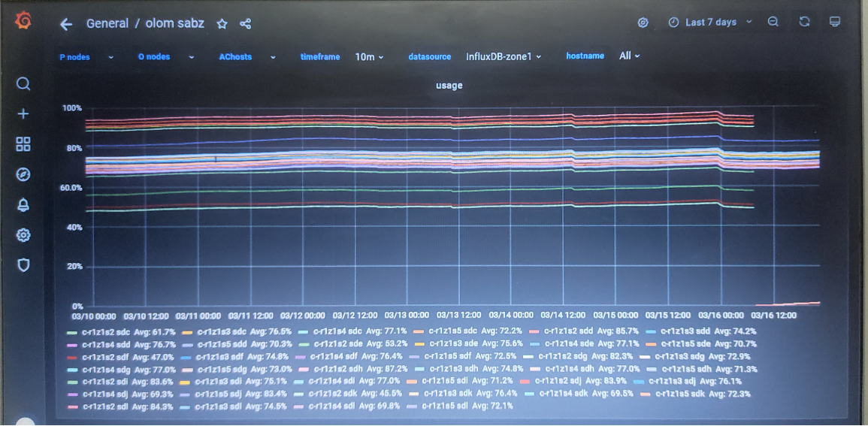Screen dimensions: 868x426
Task: Select legend label c-r1z1s4 sdf Avg: 76.4%
Action: (355, 357)
